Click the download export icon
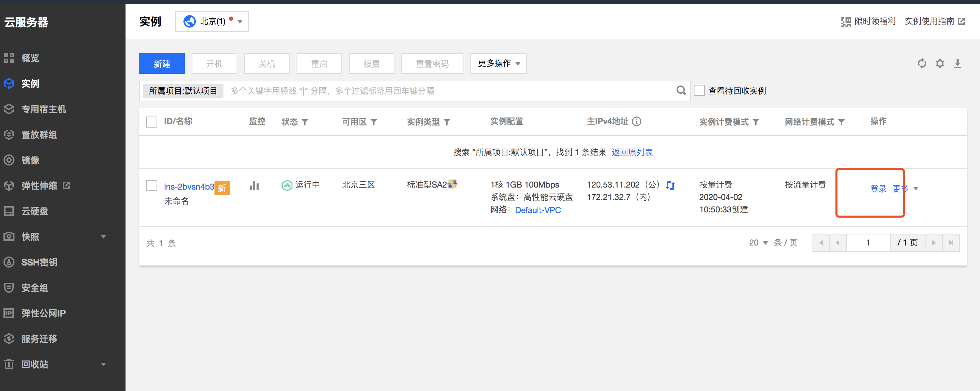The width and height of the screenshot is (980, 391). coord(957,63)
